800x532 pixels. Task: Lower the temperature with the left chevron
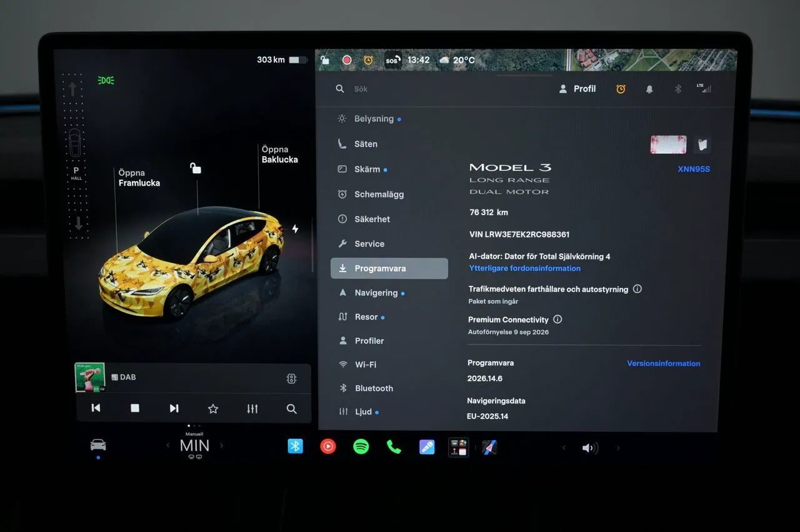click(x=167, y=446)
